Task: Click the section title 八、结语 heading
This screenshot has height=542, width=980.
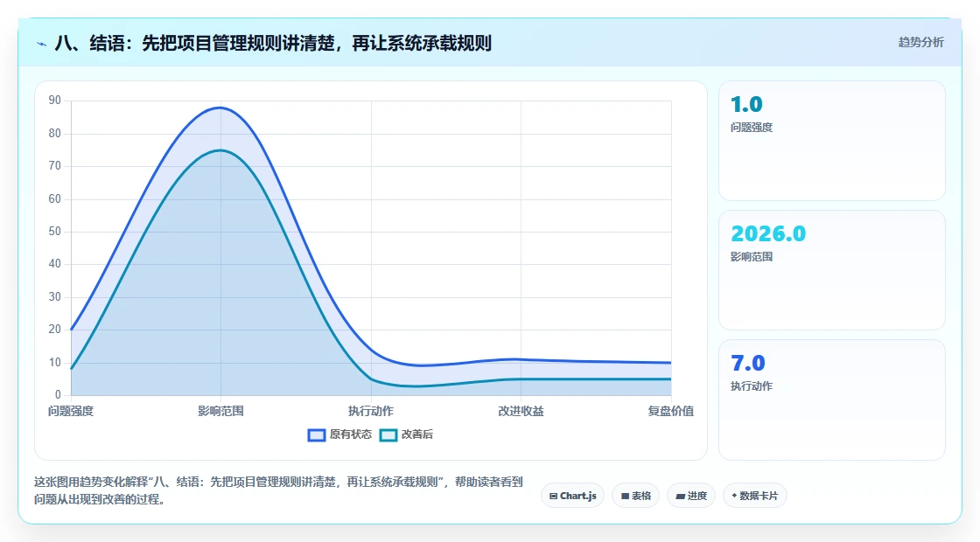Action: 273,43
